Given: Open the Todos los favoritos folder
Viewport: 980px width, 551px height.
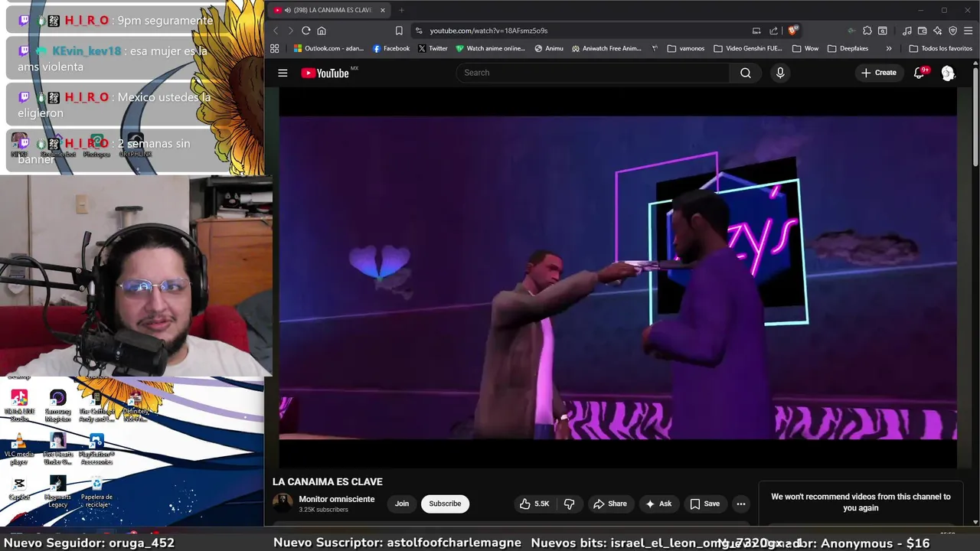Looking at the screenshot, I should 941,48.
